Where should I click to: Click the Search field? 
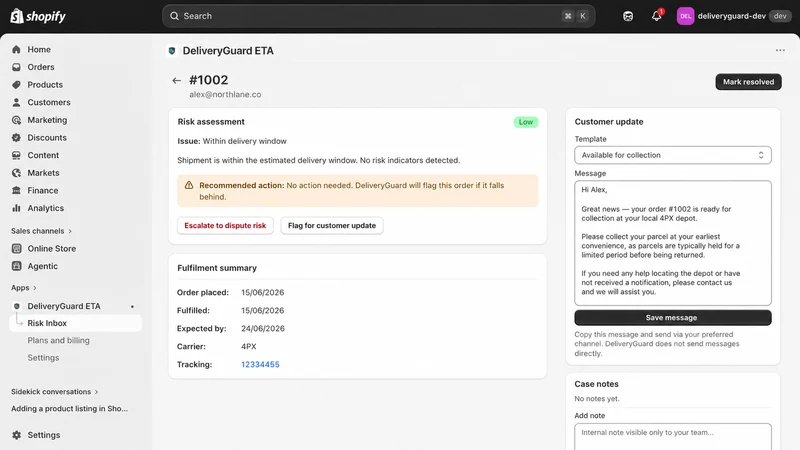378,16
